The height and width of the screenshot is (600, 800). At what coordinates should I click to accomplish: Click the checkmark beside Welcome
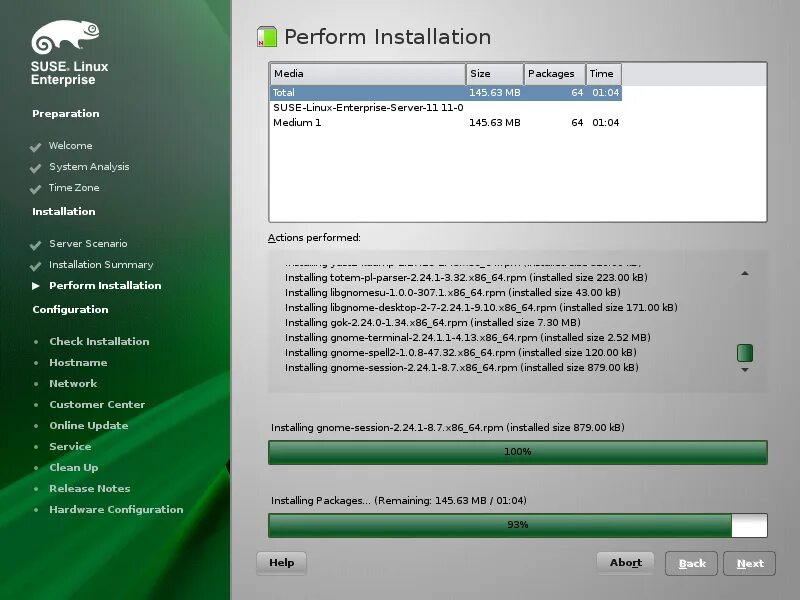click(x=35, y=147)
